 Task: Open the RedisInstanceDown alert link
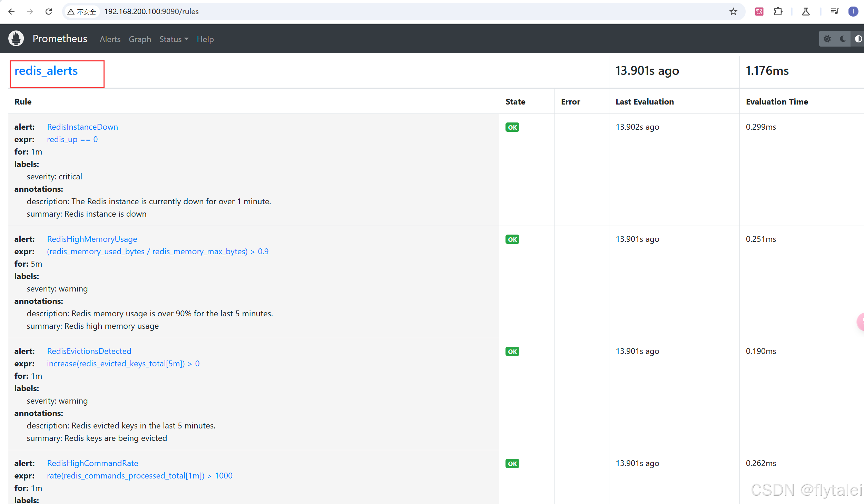pyautogui.click(x=82, y=127)
